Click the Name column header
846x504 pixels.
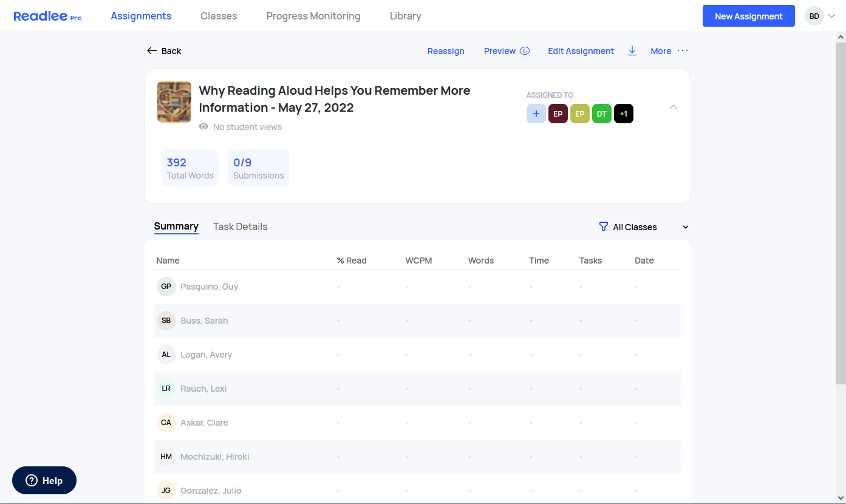coord(168,261)
